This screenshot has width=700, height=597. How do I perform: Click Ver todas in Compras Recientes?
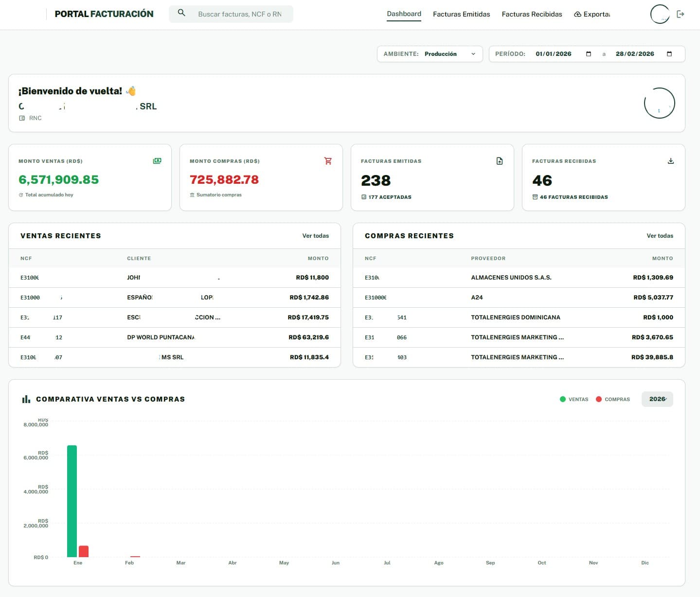coord(660,236)
